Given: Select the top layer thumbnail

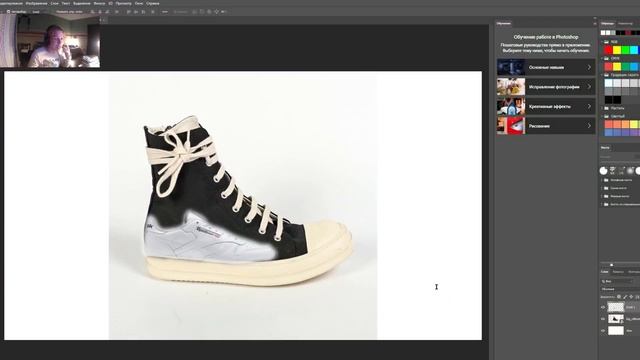Looking at the screenshot, I should (616, 307).
